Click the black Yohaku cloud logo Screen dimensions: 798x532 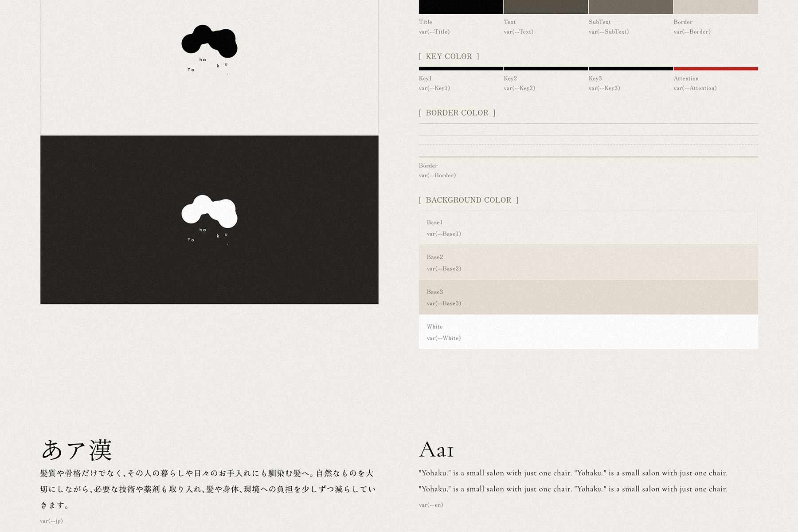(209, 49)
